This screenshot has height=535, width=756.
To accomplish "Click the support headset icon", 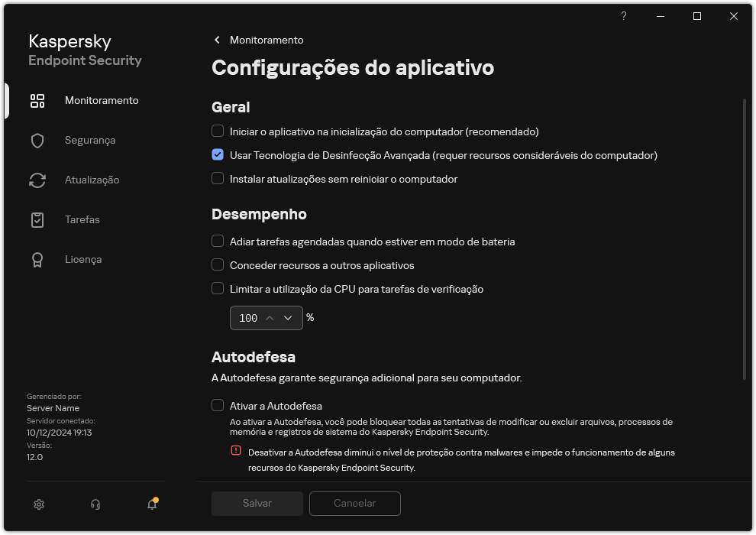I will tap(95, 504).
